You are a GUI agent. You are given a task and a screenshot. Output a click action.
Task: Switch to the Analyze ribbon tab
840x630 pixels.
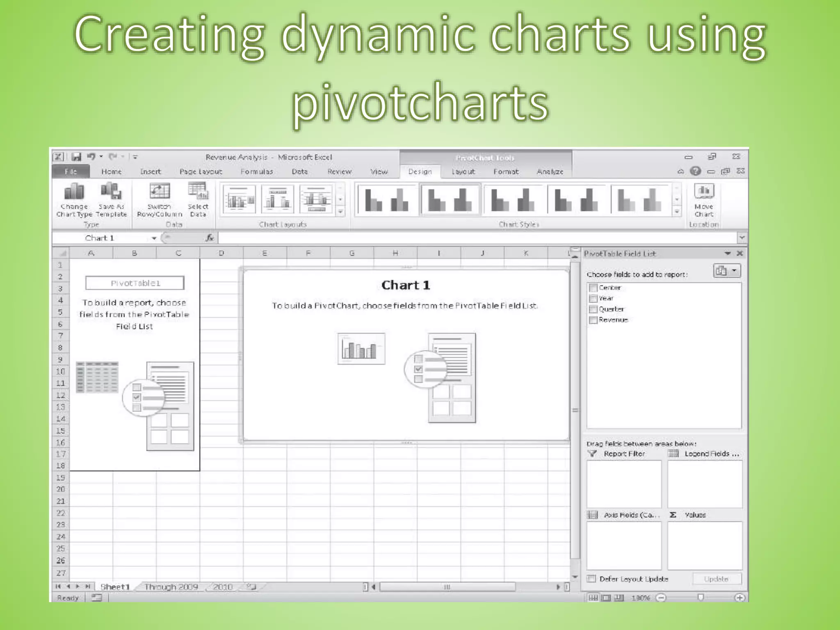pyautogui.click(x=550, y=172)
